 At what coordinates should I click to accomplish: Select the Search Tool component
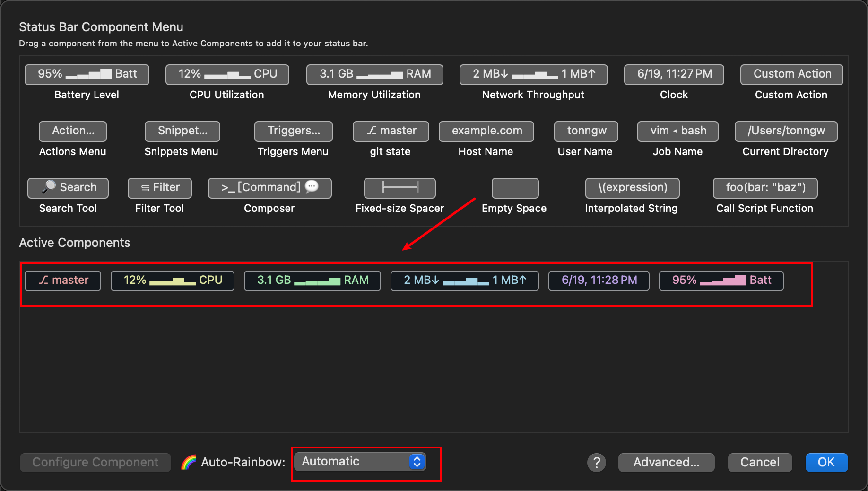pos(68,188)
